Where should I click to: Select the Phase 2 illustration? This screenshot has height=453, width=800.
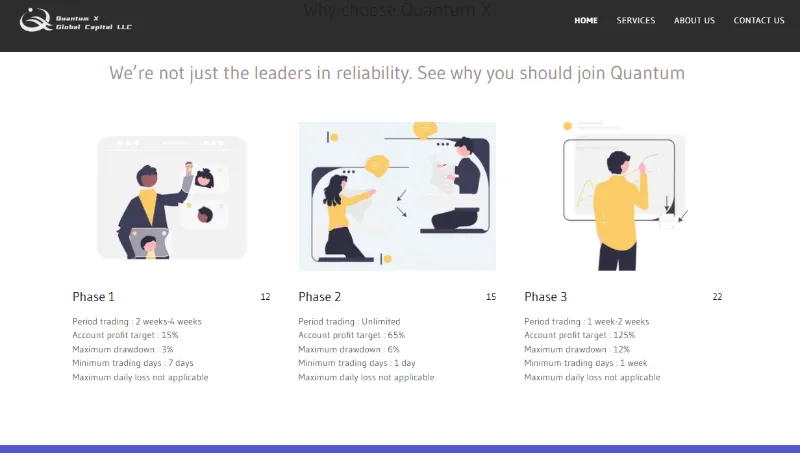[x=397, y=197]
